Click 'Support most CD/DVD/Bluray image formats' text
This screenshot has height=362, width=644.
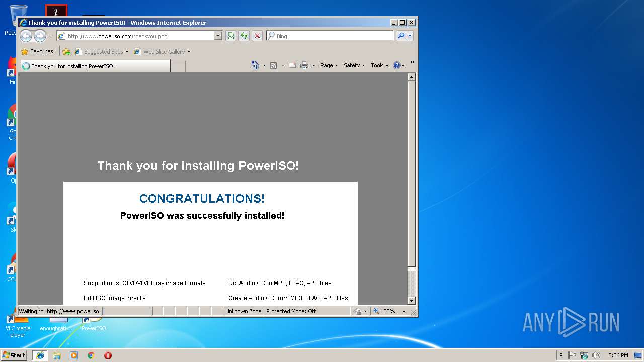pyautogui.click(x=144, y=283)
